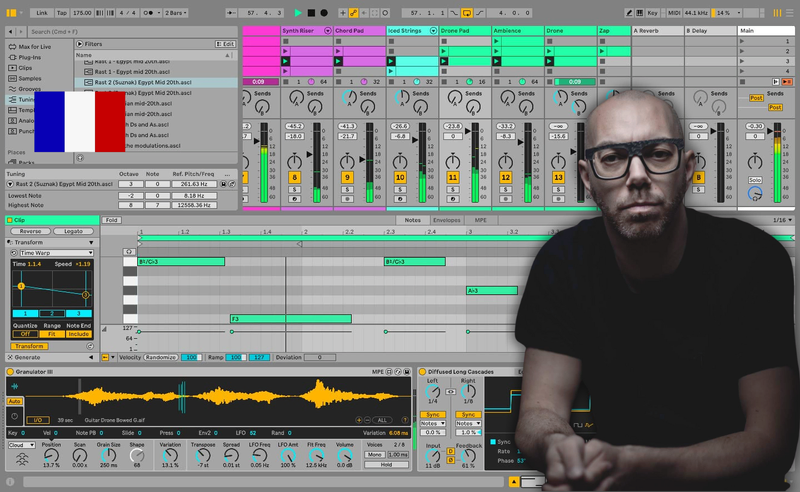Adjust the Position knob in Granulator III
The image size is (800, 492).
(52, 455)
